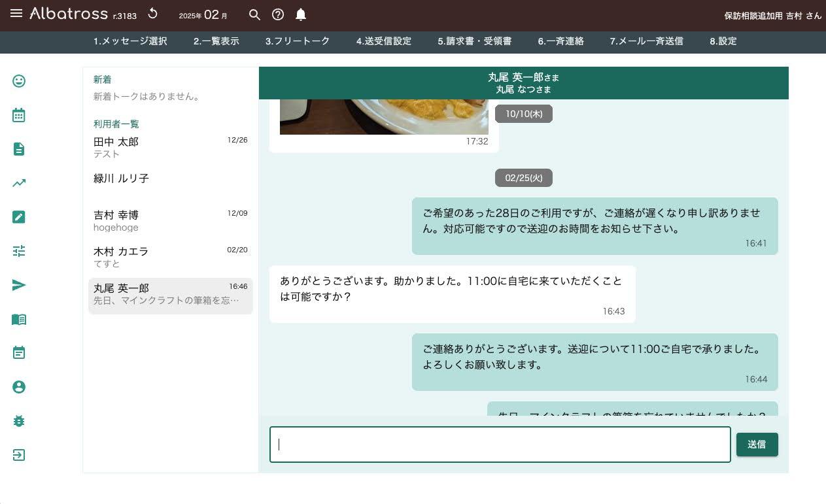Open 2.一覧表示 tab
The image size is (826, 504).
[216, 41]
